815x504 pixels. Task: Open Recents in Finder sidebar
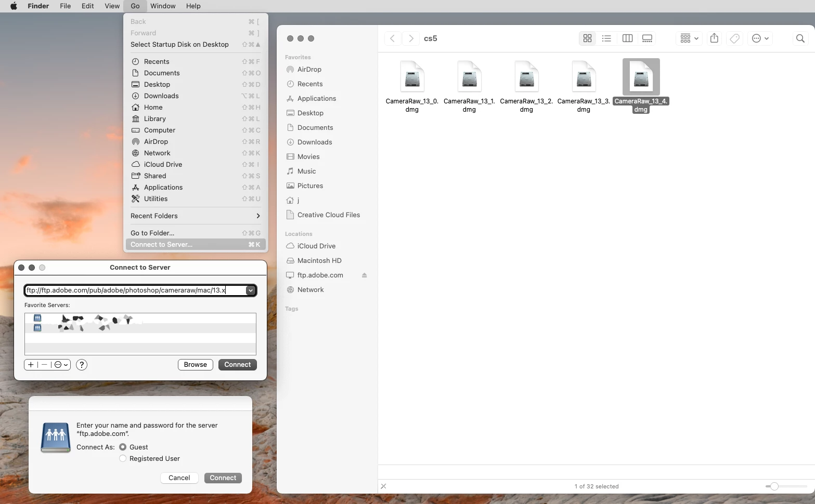(x=310, y=84)
